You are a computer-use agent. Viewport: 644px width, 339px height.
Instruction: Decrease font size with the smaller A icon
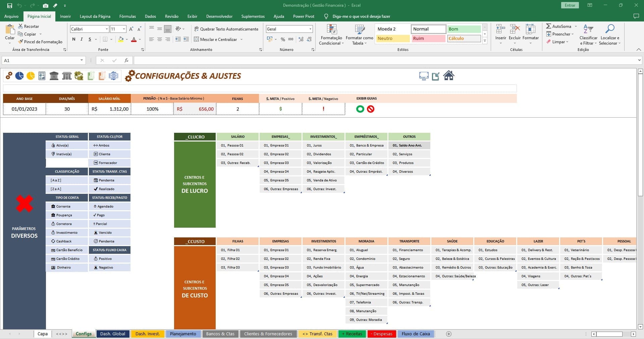[x=139, y=29]
